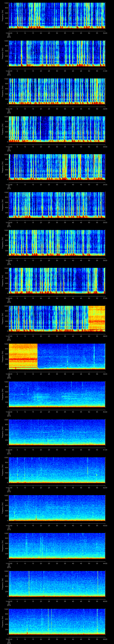Open the 14:40 spectrogram panel
114x644 pixels.
point(57,432)
